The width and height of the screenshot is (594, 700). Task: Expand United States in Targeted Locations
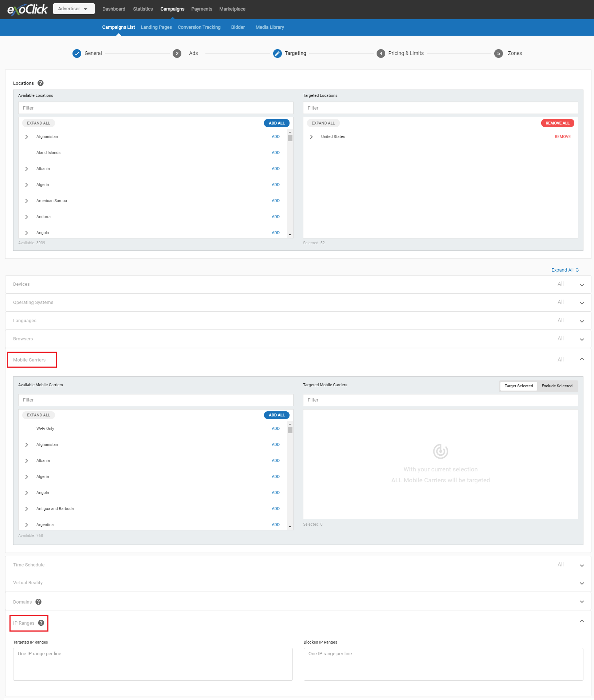pos(311,137)
